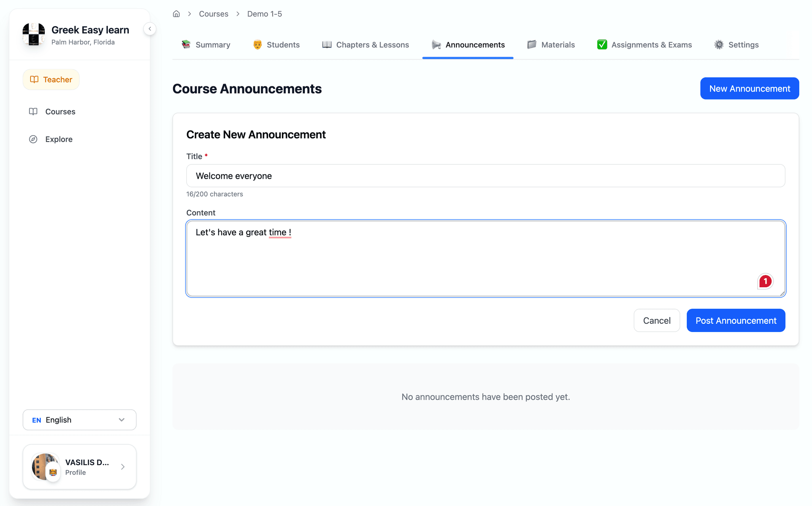Open the Materials tab
The height and width of the screenshot is (506, 812).
coord(551,45)
